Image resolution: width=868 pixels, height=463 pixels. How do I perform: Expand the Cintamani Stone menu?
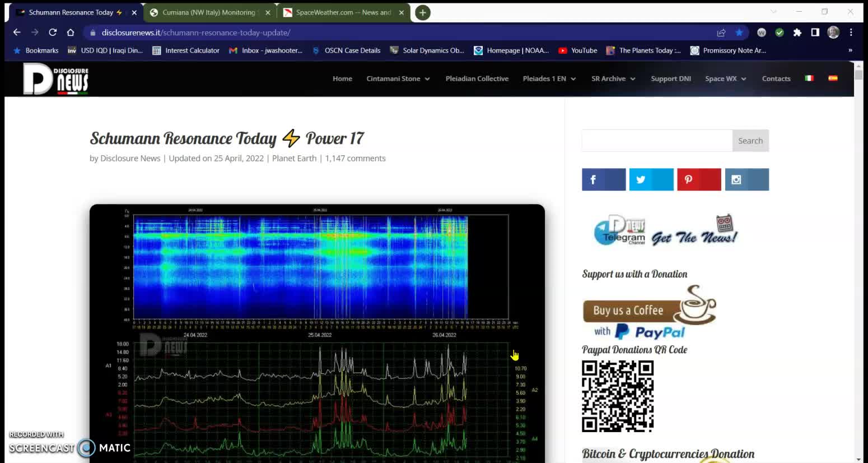[x=398, y=78]
